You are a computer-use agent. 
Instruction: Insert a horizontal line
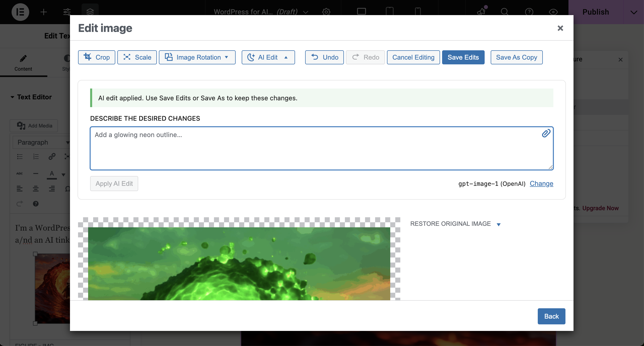point(36,174)
